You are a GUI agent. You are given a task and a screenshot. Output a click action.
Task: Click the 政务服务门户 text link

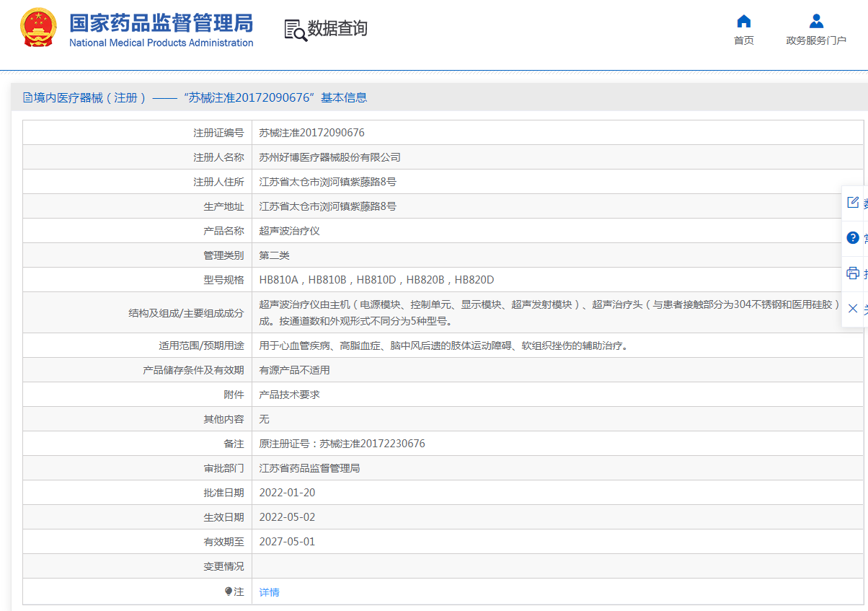[816, 40]
